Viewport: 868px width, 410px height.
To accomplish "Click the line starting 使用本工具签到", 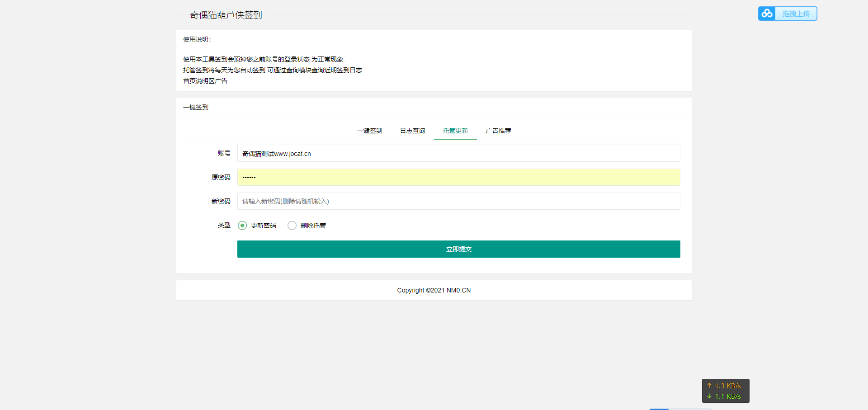I will coord(264,59).
